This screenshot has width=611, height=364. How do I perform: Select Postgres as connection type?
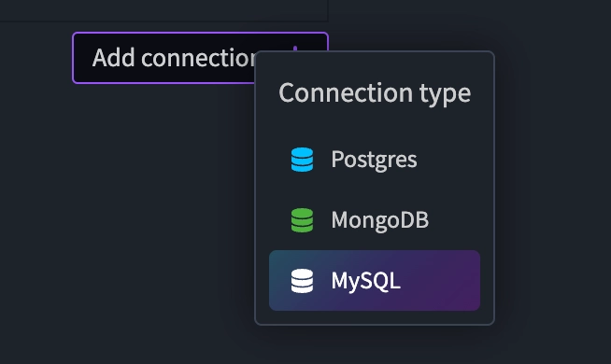pos(375,160)
